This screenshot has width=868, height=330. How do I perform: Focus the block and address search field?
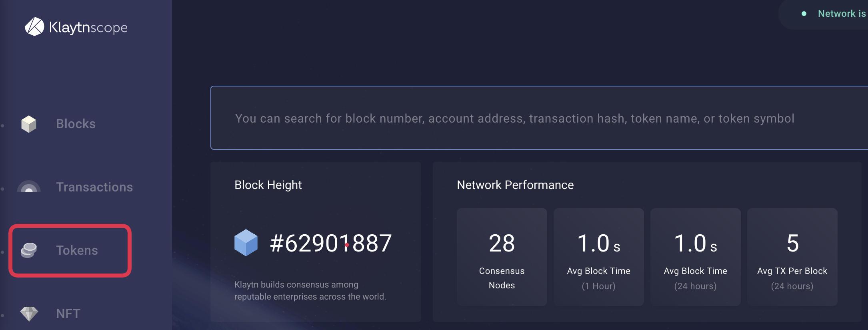click(539, 118)
